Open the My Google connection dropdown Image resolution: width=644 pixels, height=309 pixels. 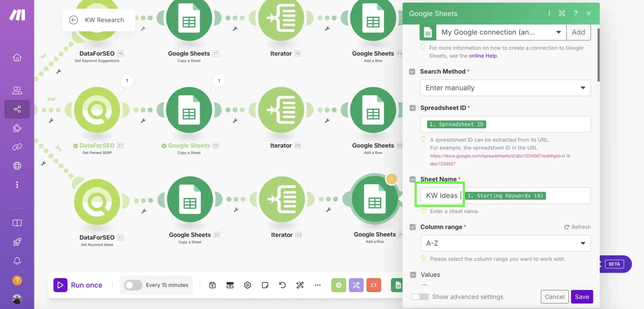[501, 32]
